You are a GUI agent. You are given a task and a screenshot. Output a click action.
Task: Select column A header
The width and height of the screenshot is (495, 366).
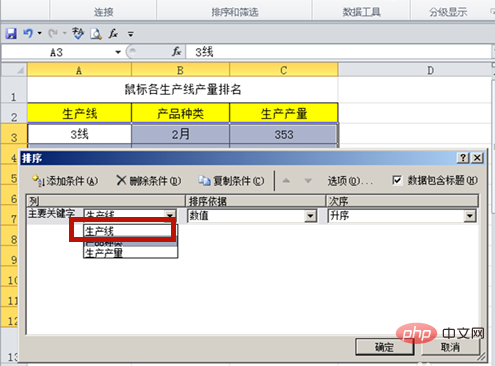coord(79,70)
